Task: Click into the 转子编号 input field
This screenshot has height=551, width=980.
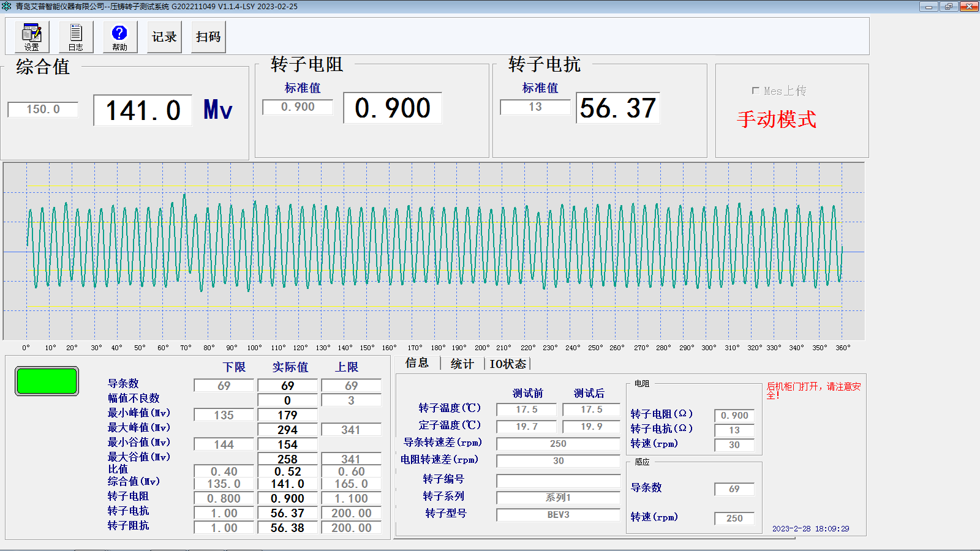Action: 558,481
